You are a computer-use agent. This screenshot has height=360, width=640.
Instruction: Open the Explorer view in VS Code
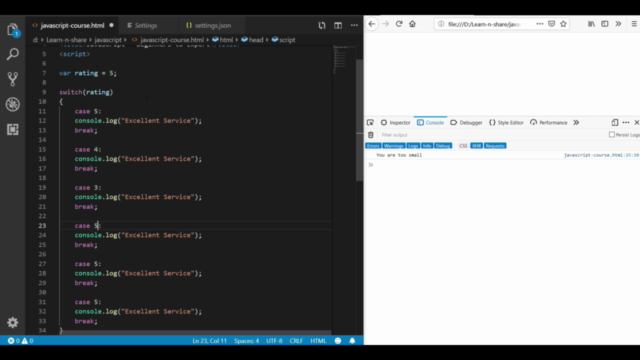point(13,30)
